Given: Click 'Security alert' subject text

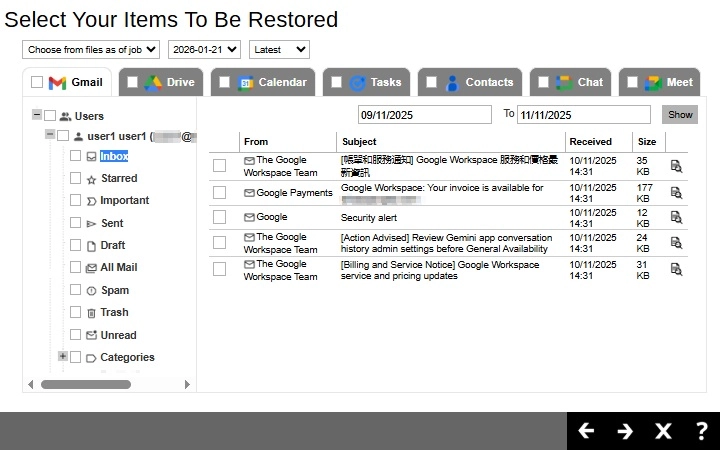Looking at the screenshot, I should [x=369, y=218].
